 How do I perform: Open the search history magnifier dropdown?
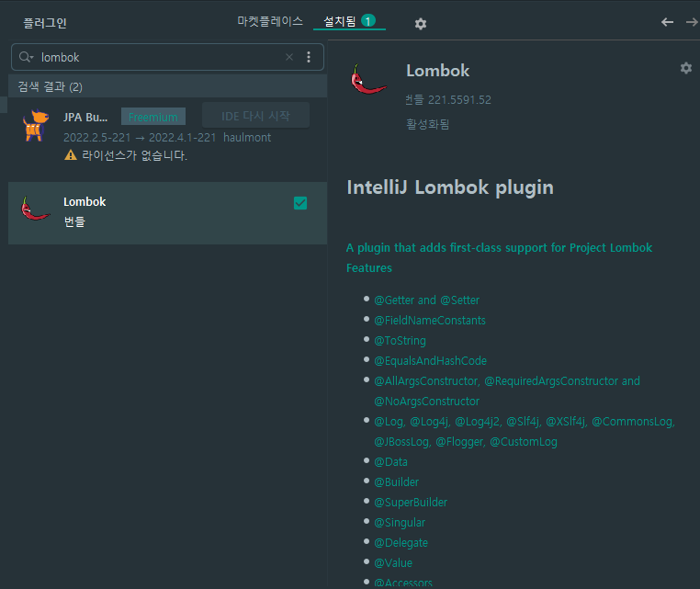tap(27, 57)
